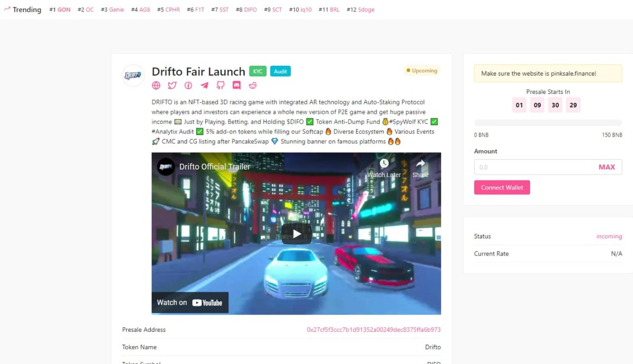Click the countdown seconds box '29'

(573, 105)
